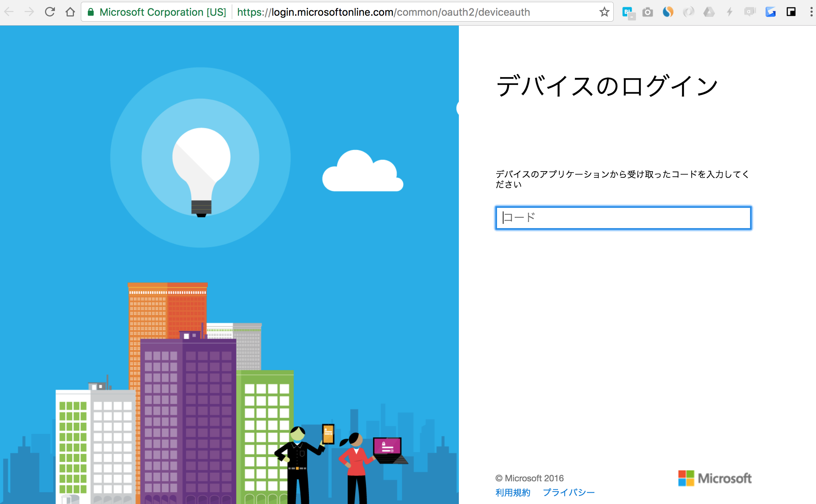Viewport: 816px width, 504px height.
Task: Bookmark this page via the star icon
Action: point(604,12)
